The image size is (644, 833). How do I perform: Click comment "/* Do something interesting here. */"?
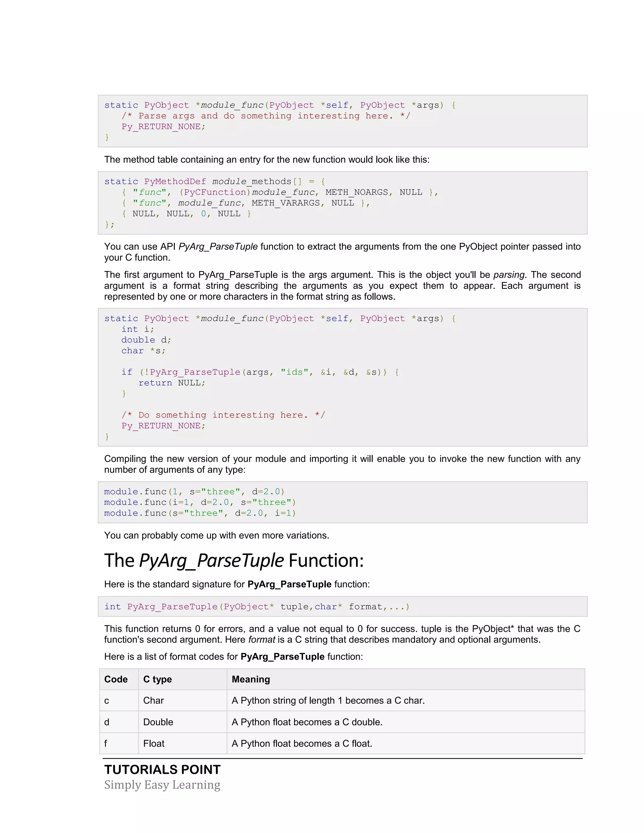(x=223, y=415)
